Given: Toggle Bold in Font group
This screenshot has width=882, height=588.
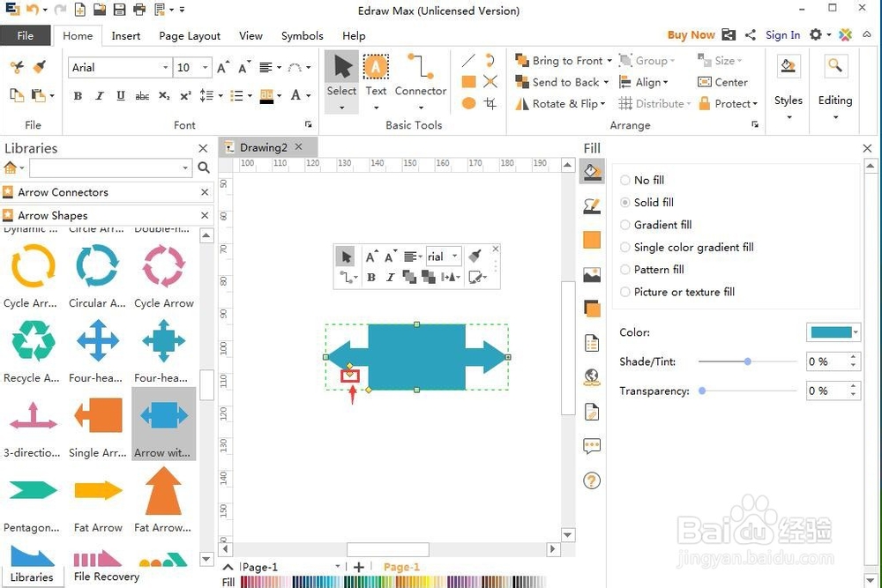Looking at the screenshot, I should click(x=78, y=95).
